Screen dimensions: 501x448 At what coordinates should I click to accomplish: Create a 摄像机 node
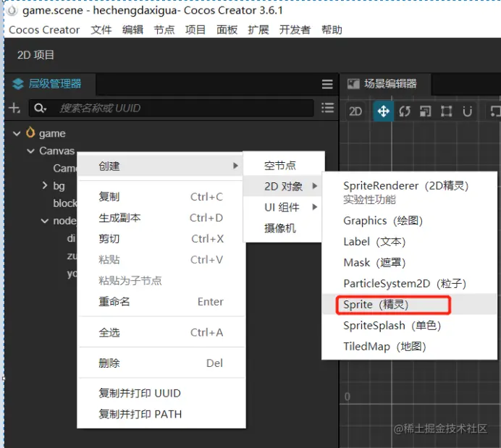pyautogui.click(x=284, y=228)
